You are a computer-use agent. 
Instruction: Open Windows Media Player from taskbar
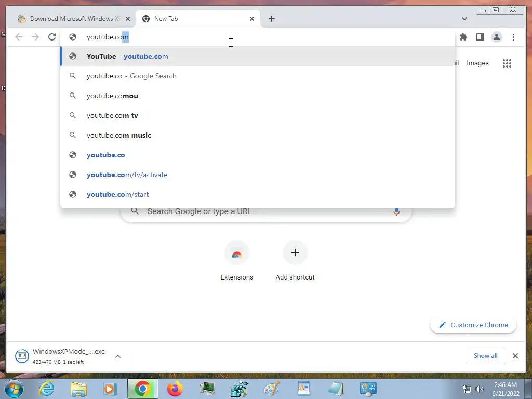click(110, 389)
